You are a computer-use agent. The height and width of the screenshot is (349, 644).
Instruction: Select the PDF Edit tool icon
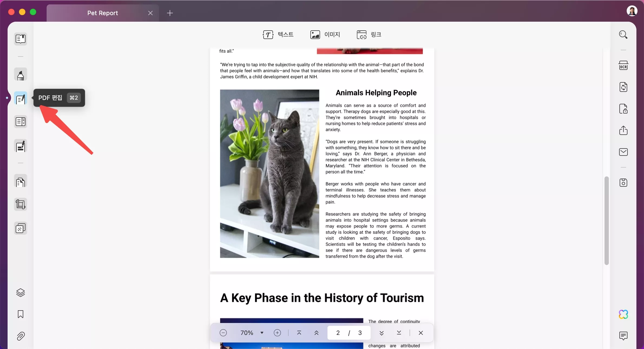[21, 98]
